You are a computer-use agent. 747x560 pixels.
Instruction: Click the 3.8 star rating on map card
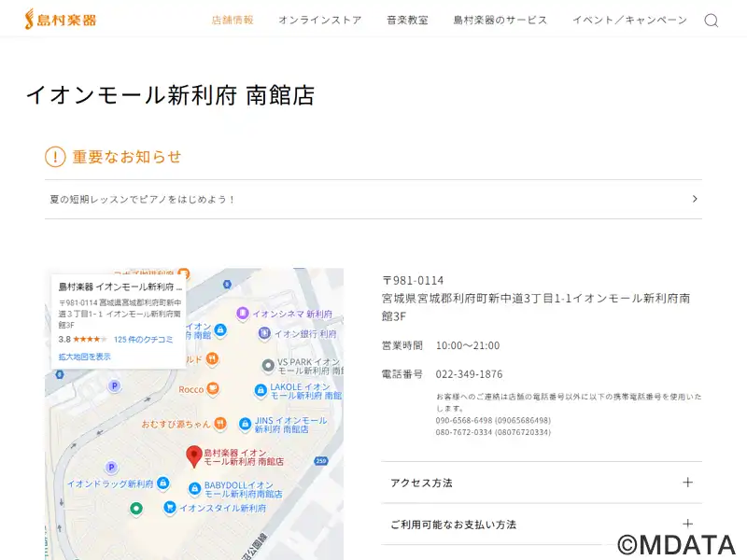[x=82, y=340]
